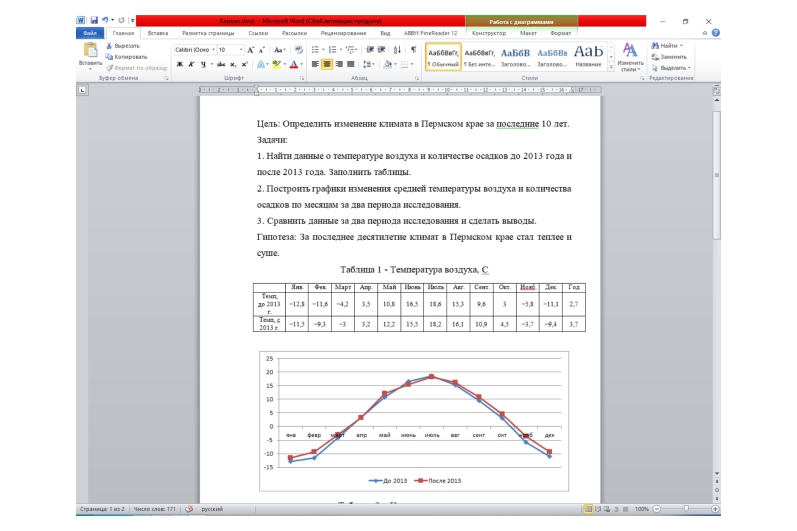The image size is (797, 531).
Task: Align text left
Action: [x=315, y=65]
